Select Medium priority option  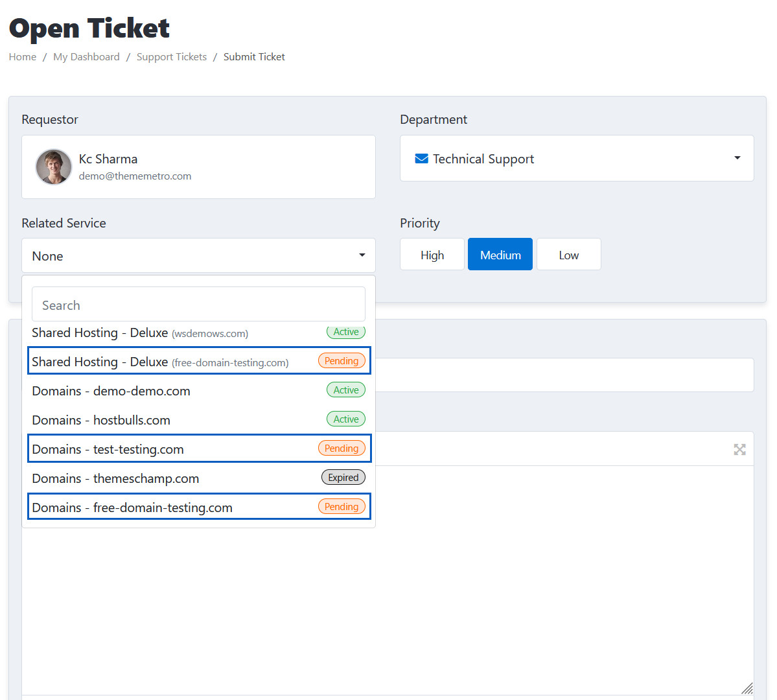pos(500,255)
